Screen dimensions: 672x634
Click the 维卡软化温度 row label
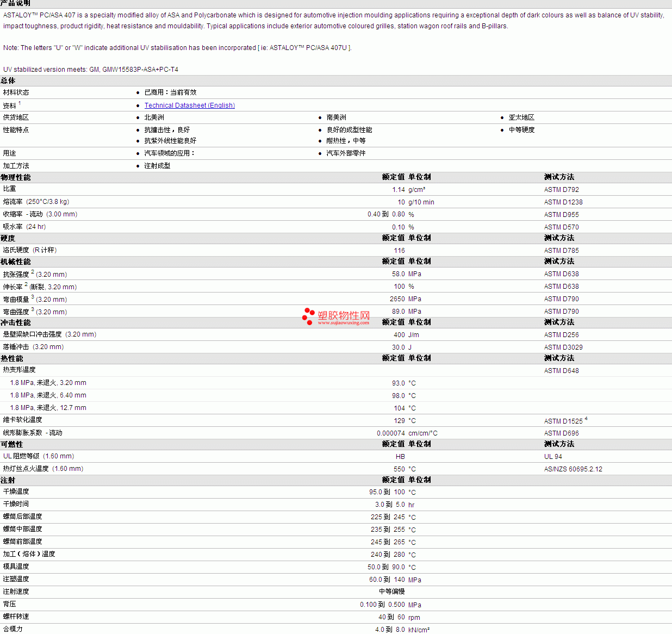[22, 420]
